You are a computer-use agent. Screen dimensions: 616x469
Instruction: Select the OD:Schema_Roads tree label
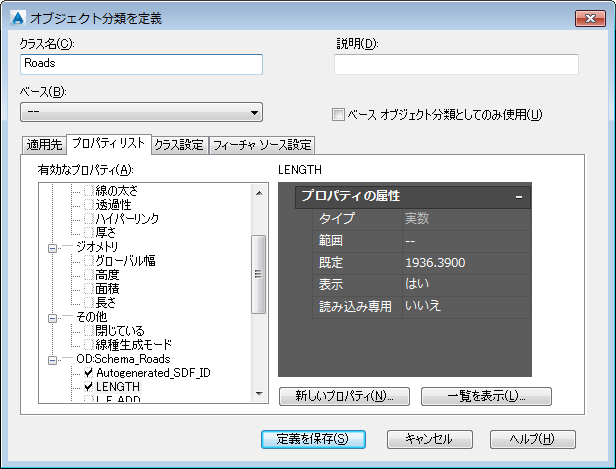tap(123, 359)
